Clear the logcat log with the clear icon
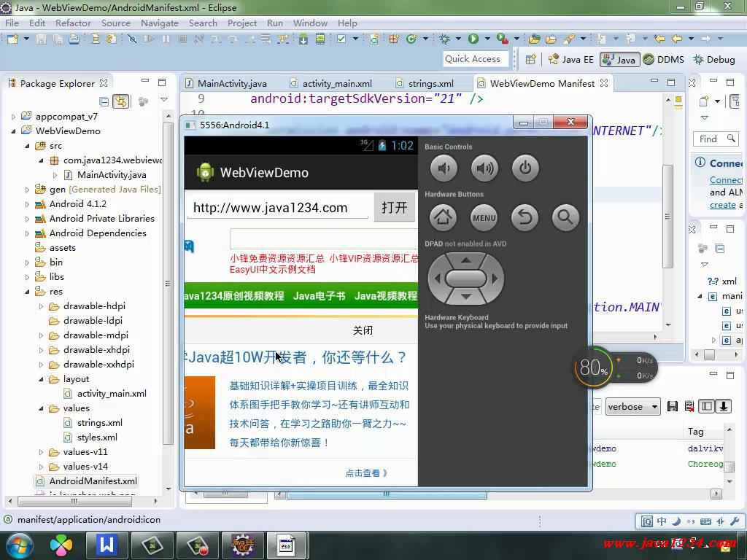Image resolution: width=747 pixels, height=560 pixels. [689, 406]
